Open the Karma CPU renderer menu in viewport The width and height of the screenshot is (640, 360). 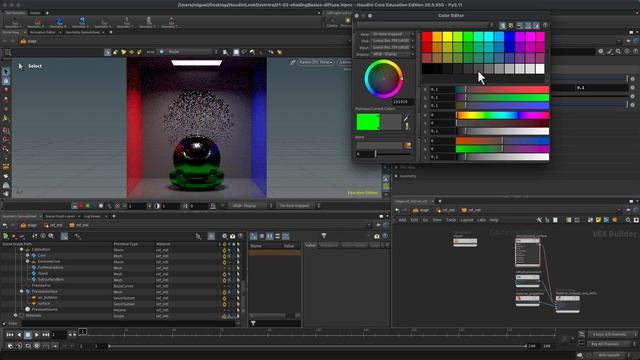pyautogui.click(x=316, y=62)
